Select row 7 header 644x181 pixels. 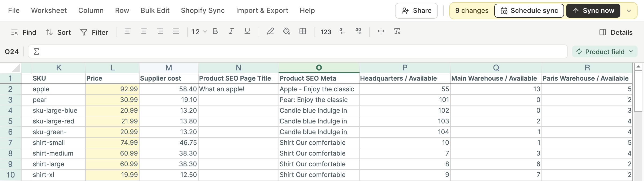(x=10, y=143)
